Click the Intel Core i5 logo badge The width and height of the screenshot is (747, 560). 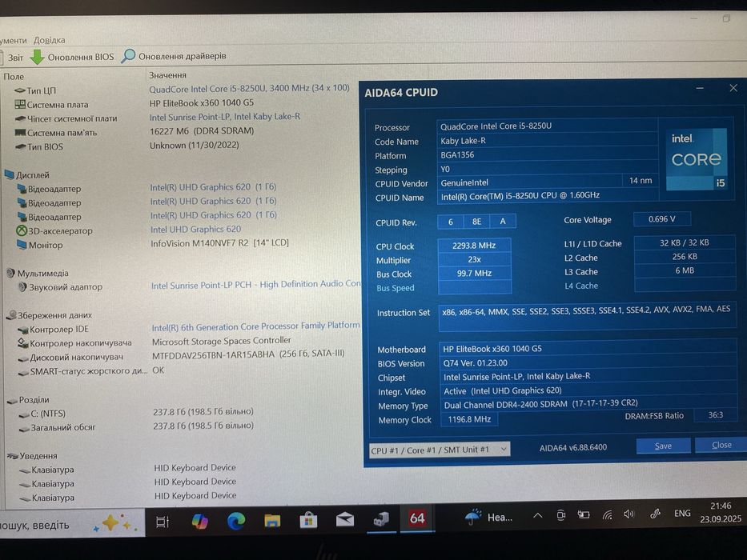pyautogui.click(x=696, y=159)
